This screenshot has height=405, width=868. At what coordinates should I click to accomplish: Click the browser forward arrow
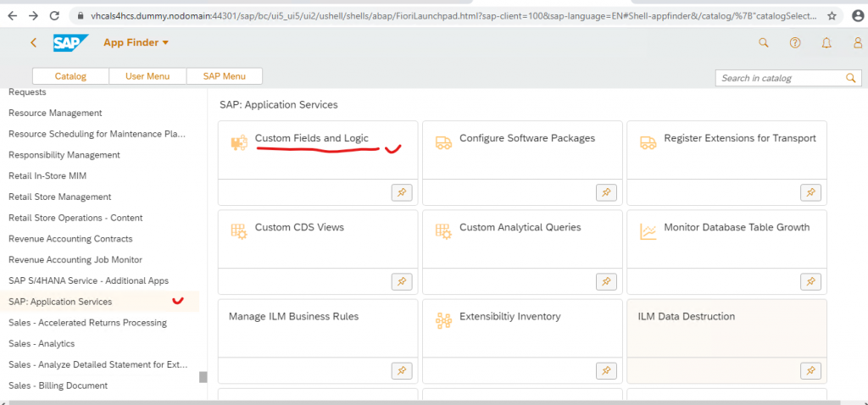click(33, 15)
